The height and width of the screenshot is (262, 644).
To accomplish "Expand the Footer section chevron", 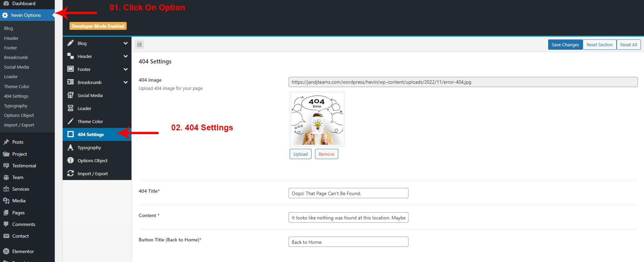I will pos(126,69).
